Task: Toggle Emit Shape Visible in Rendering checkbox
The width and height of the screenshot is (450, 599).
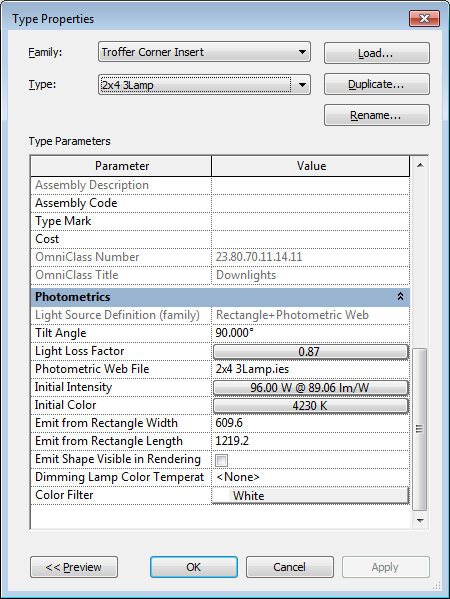Action: [222, 460]
